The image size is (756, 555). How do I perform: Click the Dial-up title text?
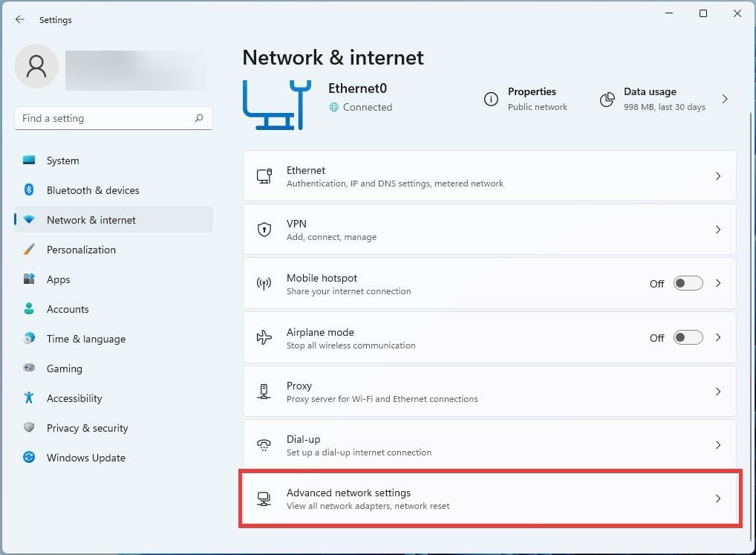click(x=303, y=439)
